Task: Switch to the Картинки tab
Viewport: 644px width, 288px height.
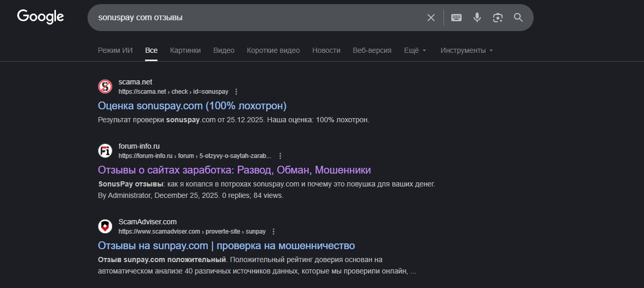Action: tap(185, 50)
